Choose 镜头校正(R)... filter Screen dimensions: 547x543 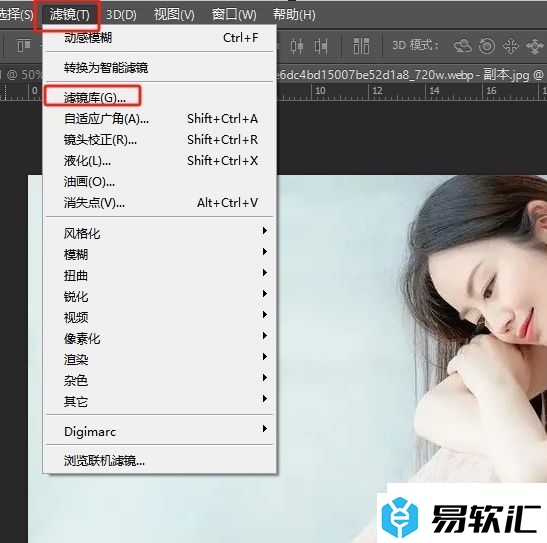click(160, 139)
